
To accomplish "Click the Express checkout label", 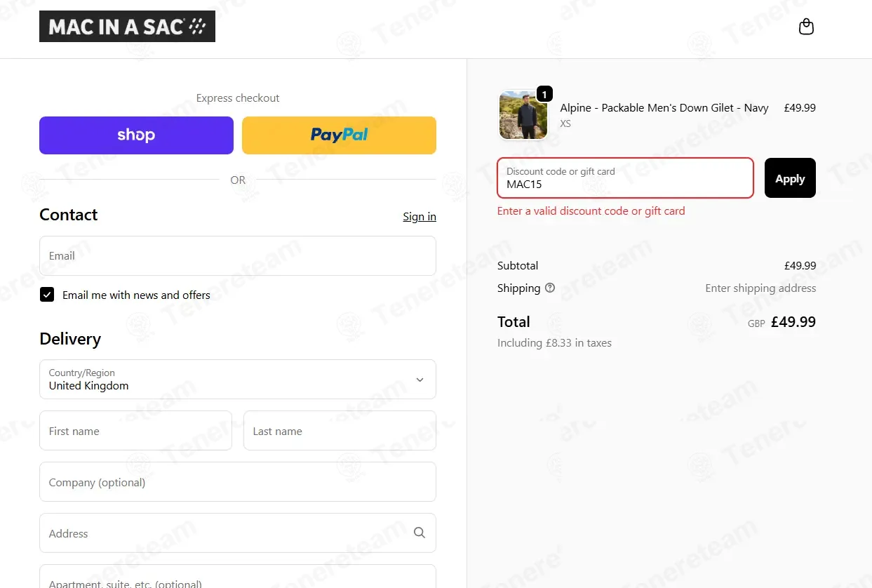I will pyautogui.click(x=238, y=98).
